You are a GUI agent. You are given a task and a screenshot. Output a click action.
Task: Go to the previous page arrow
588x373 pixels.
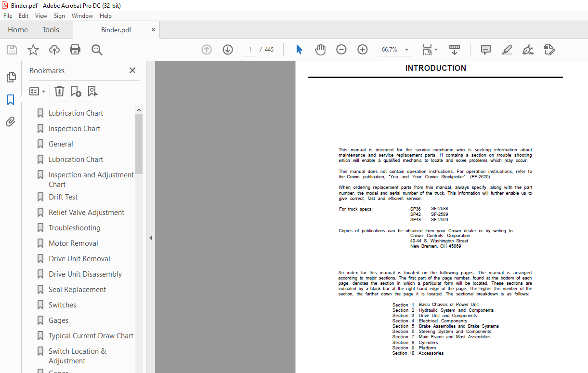point(207,50)
